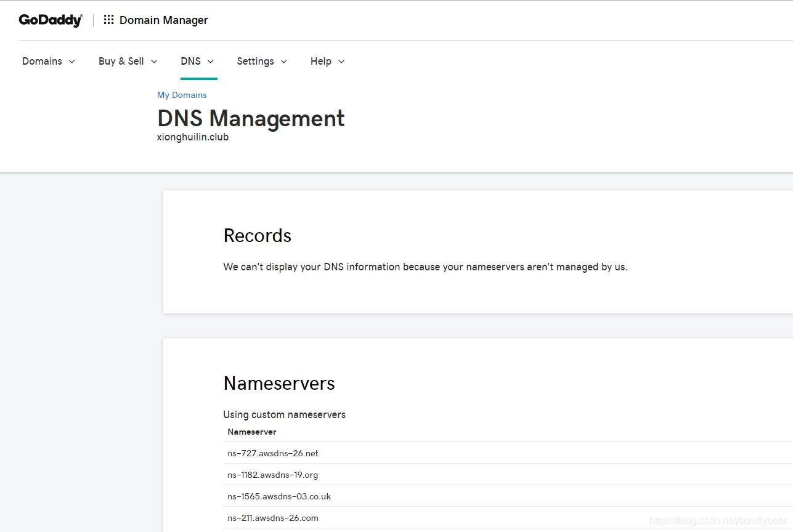
Task: Select domain name xionghuilin.club
Action: click(193, 137)
